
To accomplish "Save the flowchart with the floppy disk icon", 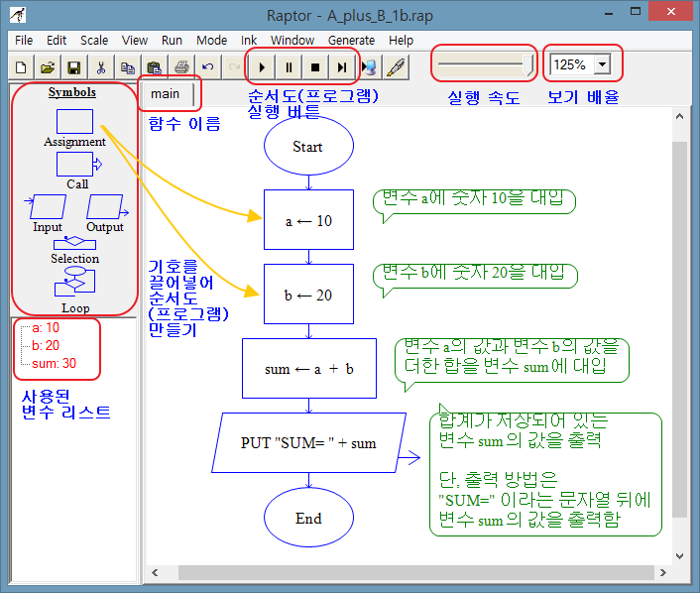I will pyautogui.click(x=74, y=67).
